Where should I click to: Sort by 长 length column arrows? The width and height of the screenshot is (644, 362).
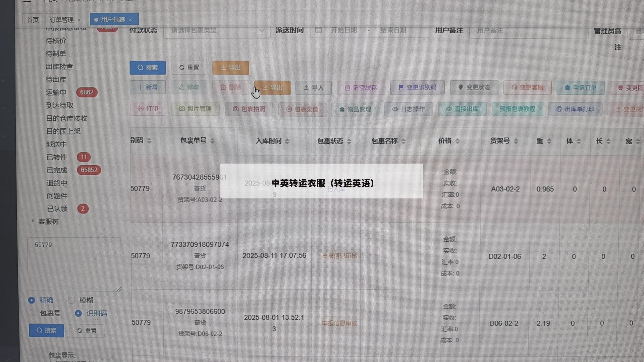(608, 141)
